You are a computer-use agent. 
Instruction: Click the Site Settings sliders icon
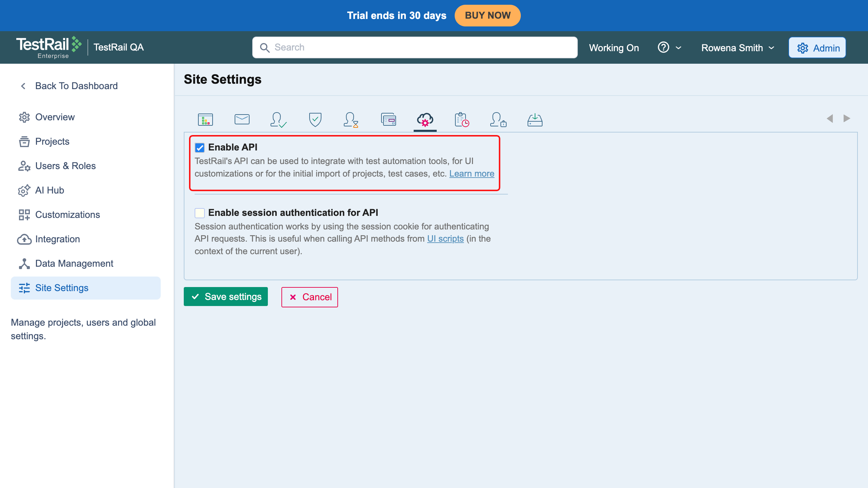pos(24,288)
